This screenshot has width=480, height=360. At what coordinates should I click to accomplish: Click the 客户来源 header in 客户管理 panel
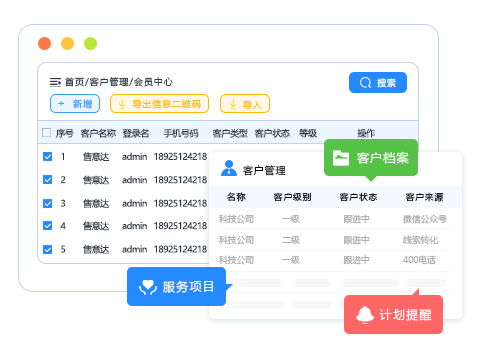click(424, 197)
